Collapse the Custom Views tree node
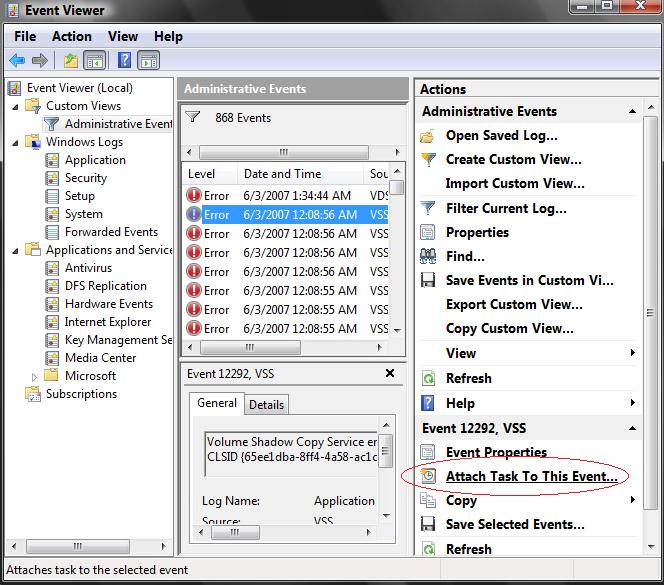The height and width of the screenshot is (585, 664). click(16, 107)
